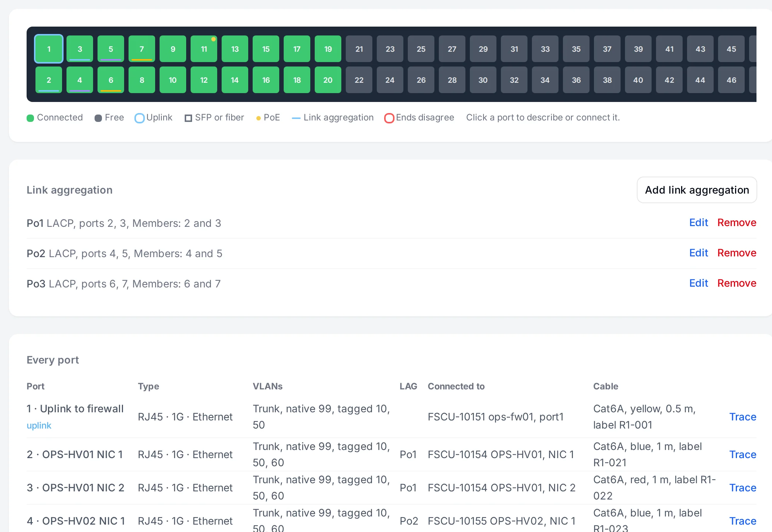
Task: Click the 'Cat6A, yellow, 0.5 m' cable cell
Action: coord(645,417)
